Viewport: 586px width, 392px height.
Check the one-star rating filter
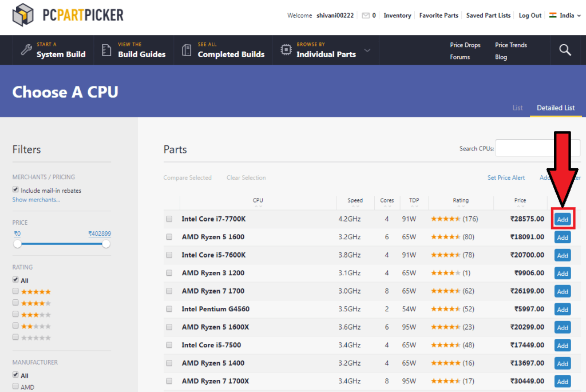[x=15, y=337]
